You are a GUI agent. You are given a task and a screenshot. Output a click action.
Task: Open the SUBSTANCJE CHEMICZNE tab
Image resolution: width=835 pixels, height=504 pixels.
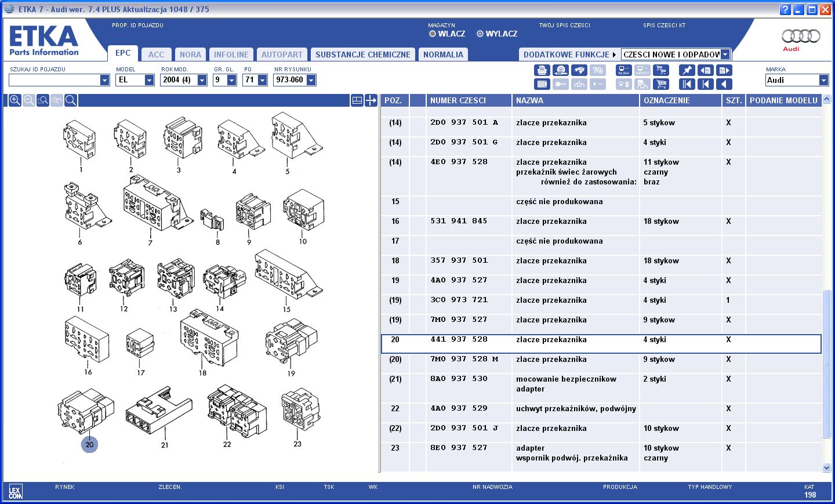(363, 55)
